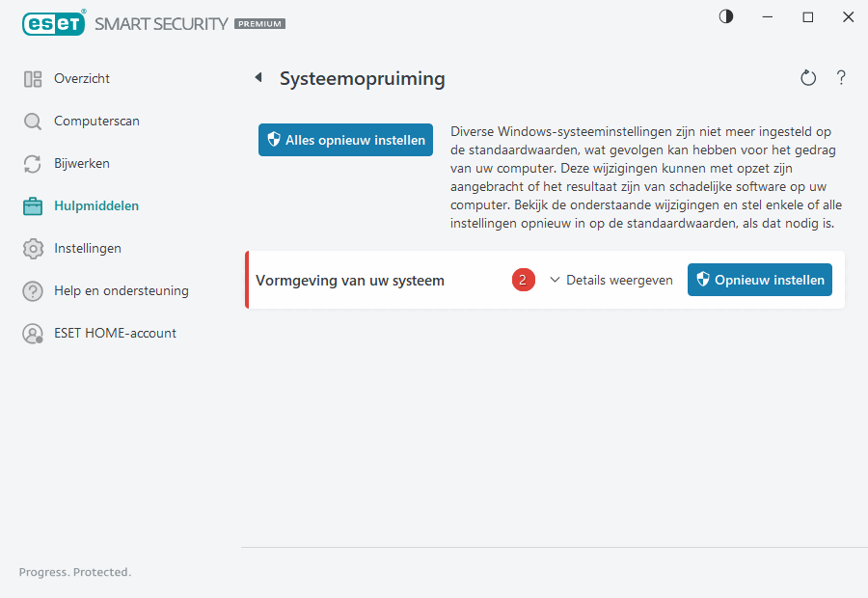Click the Bijwerken sync arrows icon
The height and width of the screenshot is (598, 868).
pos(32,163)
